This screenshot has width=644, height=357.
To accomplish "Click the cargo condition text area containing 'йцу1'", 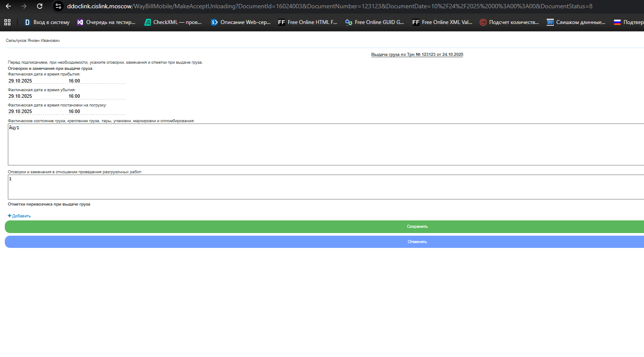I will point(326,144).
